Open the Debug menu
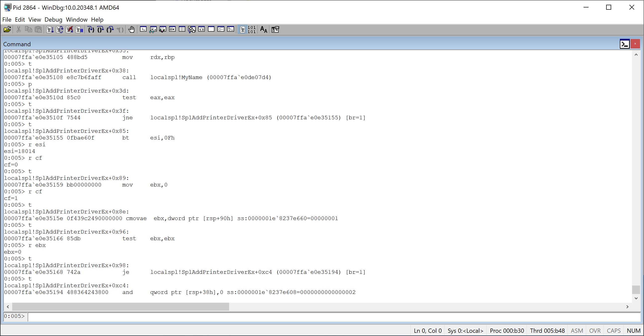644x336 pixels. coord(53,20)
